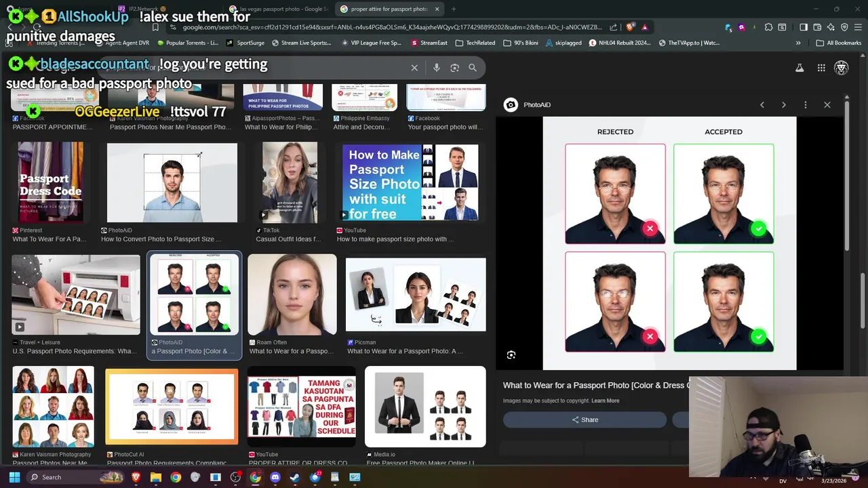
Task: Open Roam Often 'What to Wear' thumbnail
Action: click(292, 295)
